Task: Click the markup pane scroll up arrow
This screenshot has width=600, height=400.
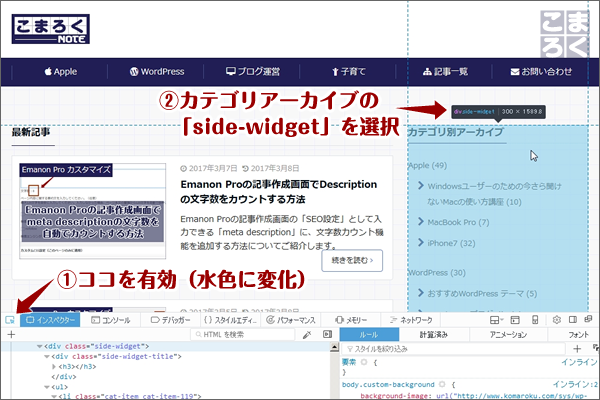Action: coord(334,348)
